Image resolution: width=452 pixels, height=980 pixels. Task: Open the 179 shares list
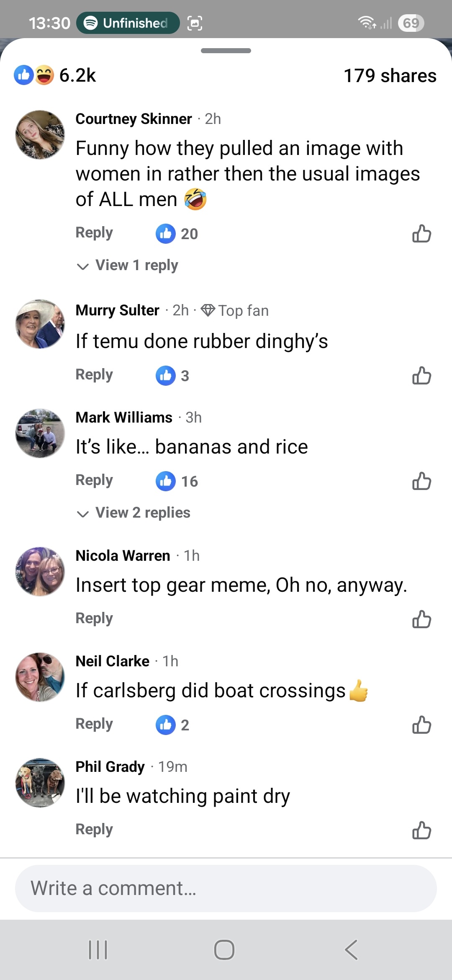390,76
